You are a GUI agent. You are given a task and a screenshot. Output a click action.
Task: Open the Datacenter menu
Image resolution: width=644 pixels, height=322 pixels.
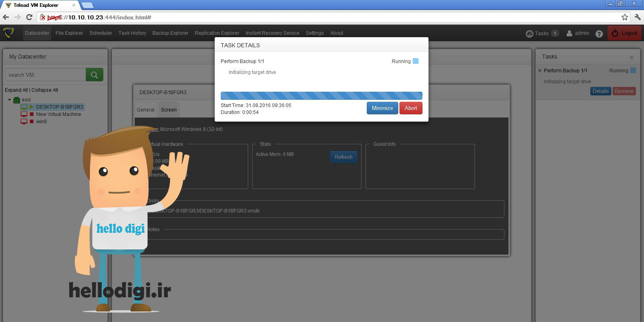point(37,33)
